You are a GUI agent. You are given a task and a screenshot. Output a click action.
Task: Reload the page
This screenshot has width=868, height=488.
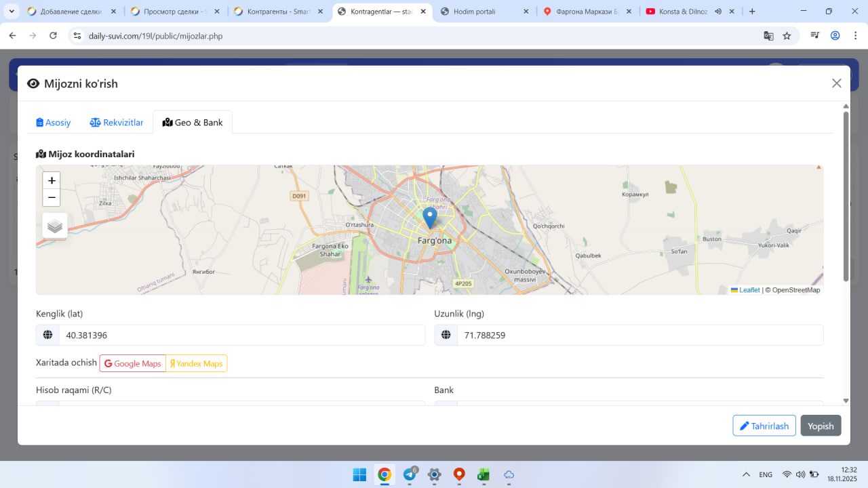tap(53, 36)
